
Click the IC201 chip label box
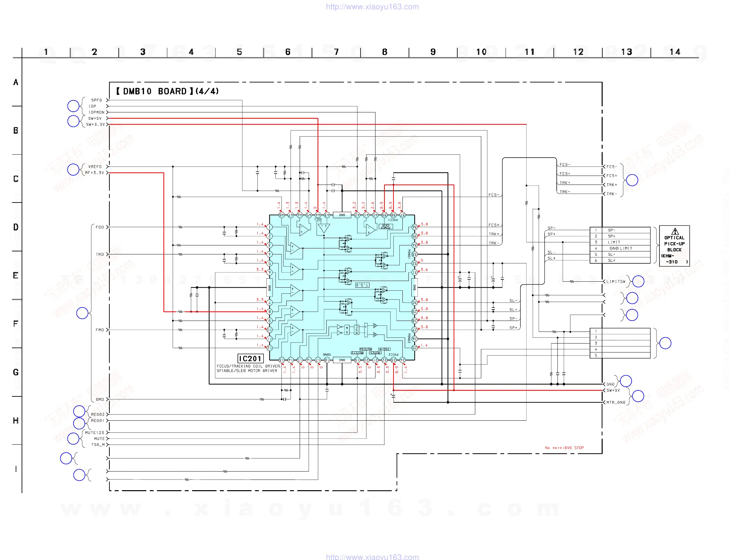point(250,358)
